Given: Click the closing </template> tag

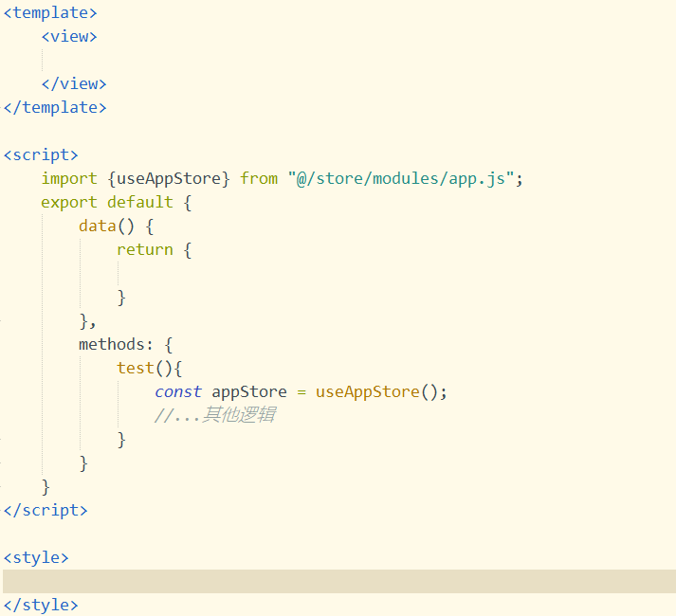Looking at the screenshot, I should [55, 107].
